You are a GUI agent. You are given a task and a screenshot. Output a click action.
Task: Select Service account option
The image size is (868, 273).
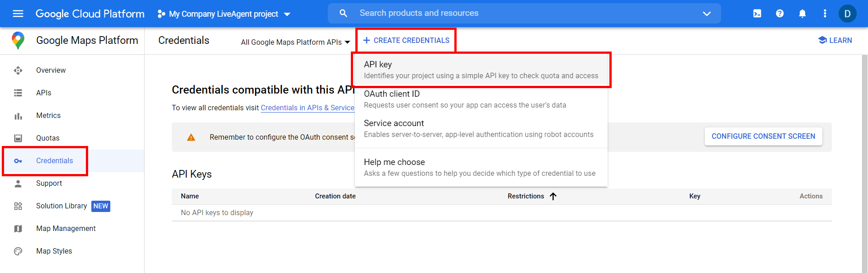tap(481, 128)
